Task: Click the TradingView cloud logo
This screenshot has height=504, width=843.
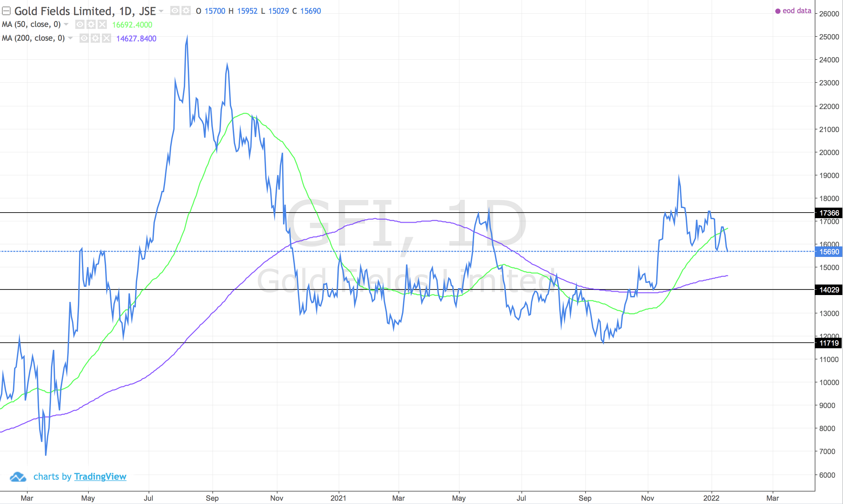Action: [x=18, y=477]
